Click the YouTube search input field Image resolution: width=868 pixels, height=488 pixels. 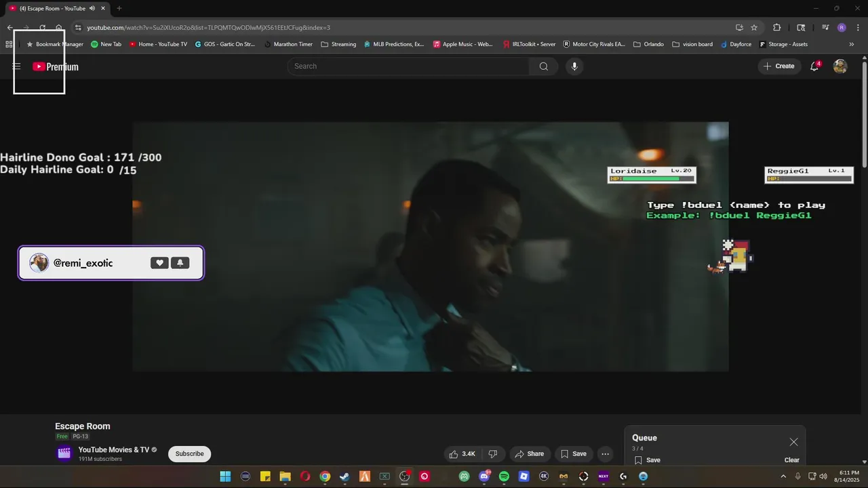[x=408, y=66]
